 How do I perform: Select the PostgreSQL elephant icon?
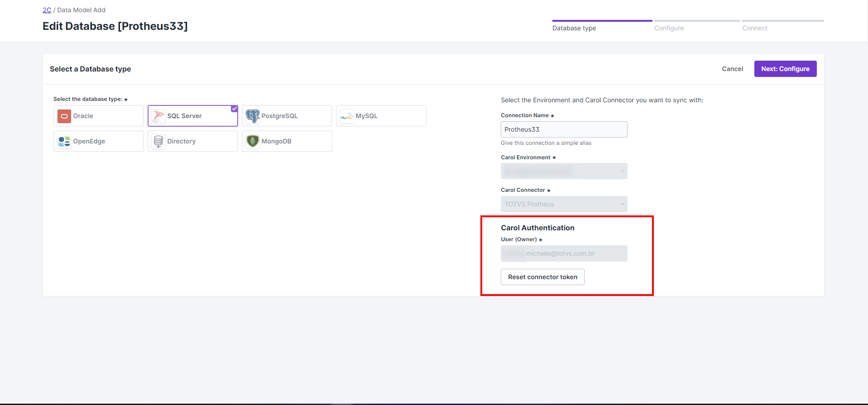[x=252, y=116]
